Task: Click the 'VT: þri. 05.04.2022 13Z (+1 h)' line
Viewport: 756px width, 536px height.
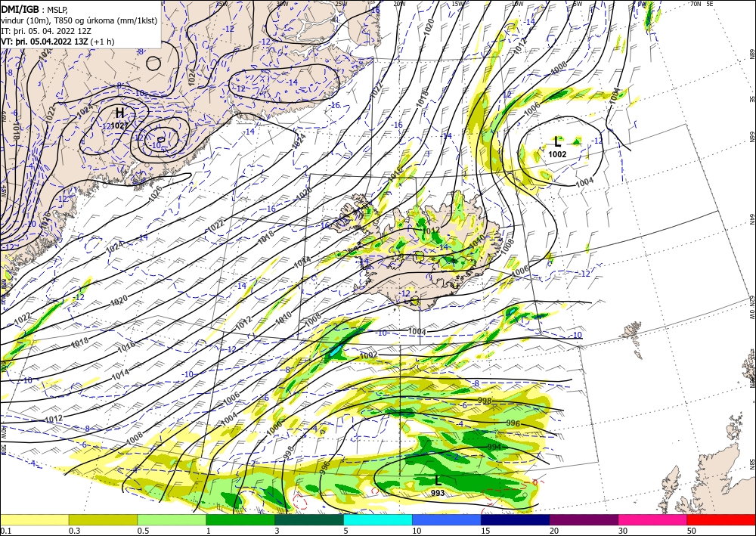Action: click(58, 42)
